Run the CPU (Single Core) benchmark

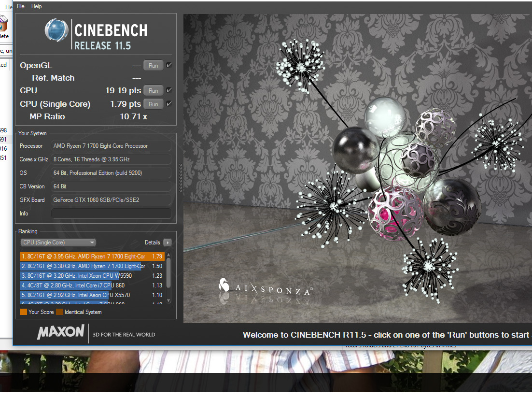tap(154, 104)
